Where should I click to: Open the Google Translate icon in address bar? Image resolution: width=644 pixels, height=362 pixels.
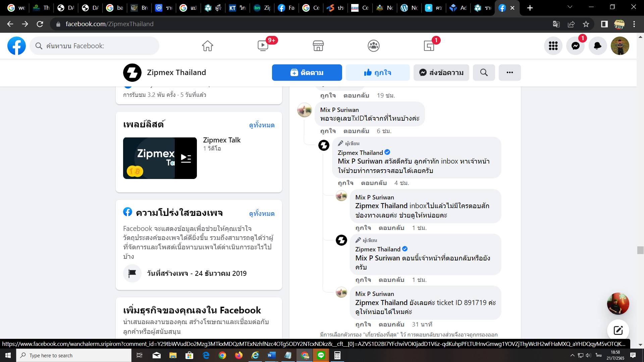(556, 24)
